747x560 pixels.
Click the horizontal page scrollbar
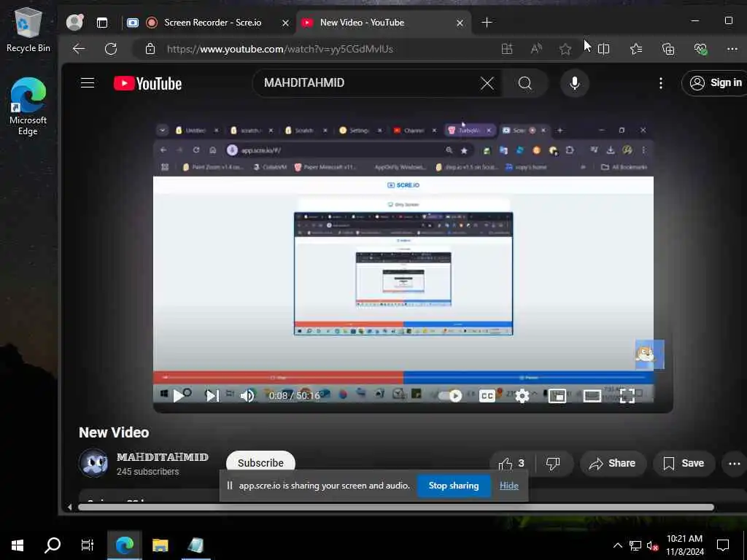click(395, 507)
